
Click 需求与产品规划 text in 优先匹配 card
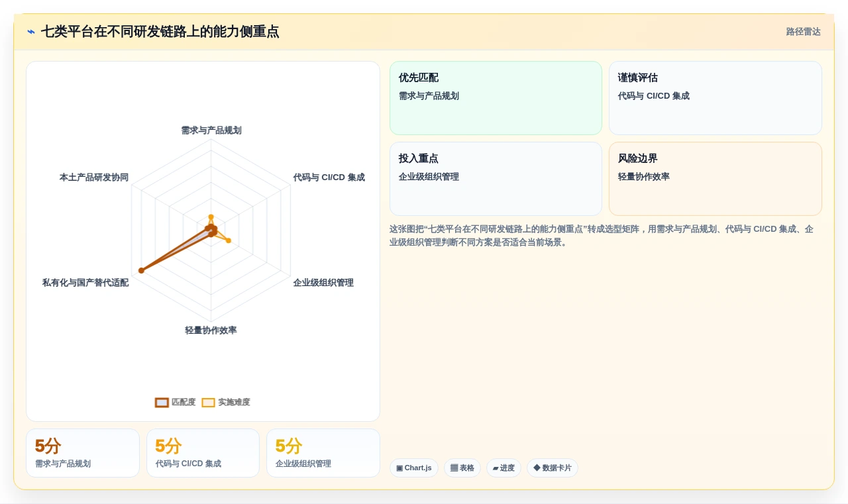point(429,96)
